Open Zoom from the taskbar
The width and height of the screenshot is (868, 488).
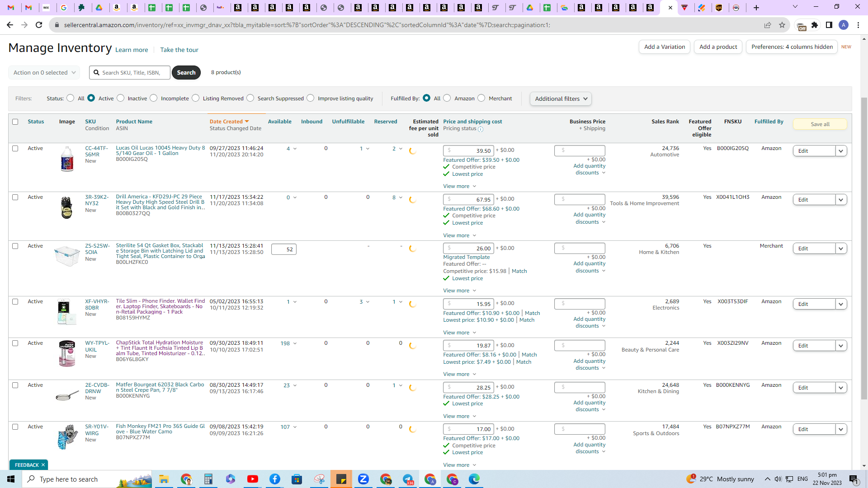(x=363, y=479)
